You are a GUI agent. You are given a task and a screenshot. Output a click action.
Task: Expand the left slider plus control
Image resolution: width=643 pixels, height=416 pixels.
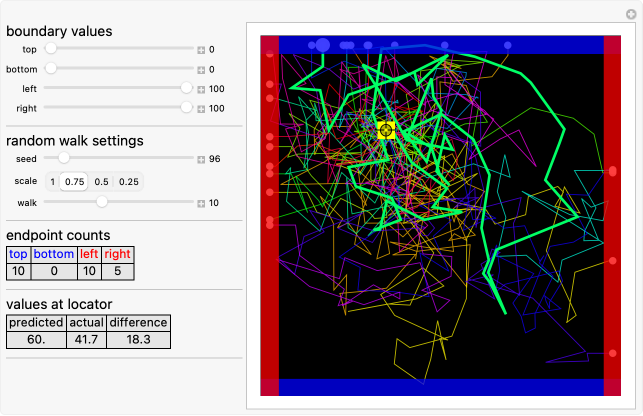point(201,89)
